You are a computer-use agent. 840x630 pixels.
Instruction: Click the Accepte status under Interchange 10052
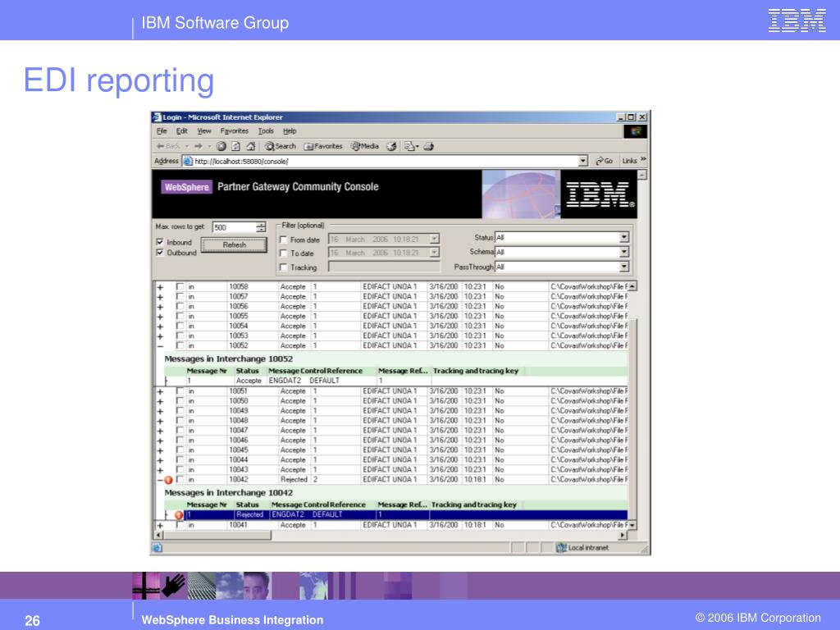click(249, 381)
